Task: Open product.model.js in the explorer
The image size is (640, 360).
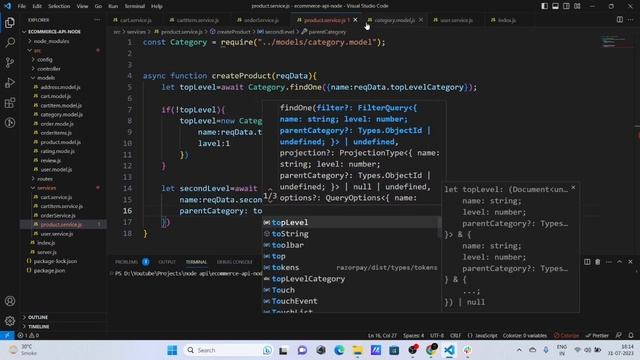Action: [x=60, y=142]
